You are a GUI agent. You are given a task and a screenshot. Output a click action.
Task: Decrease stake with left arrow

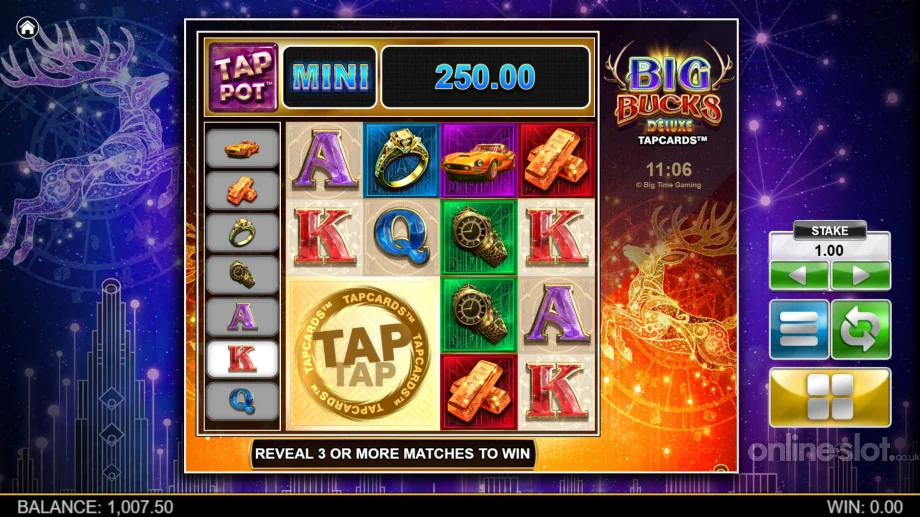799,275
